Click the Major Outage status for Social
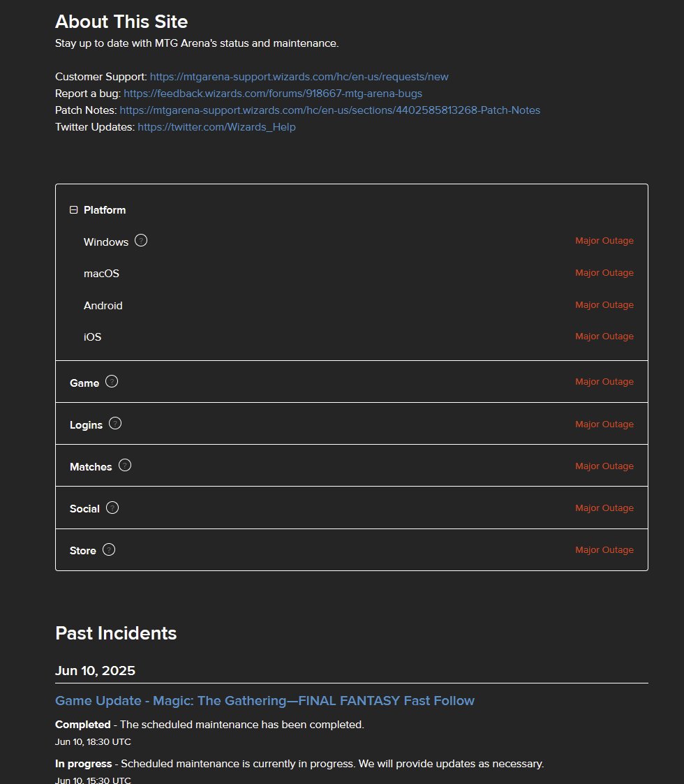This screenshot has height=784, width=684. point(604,508)
